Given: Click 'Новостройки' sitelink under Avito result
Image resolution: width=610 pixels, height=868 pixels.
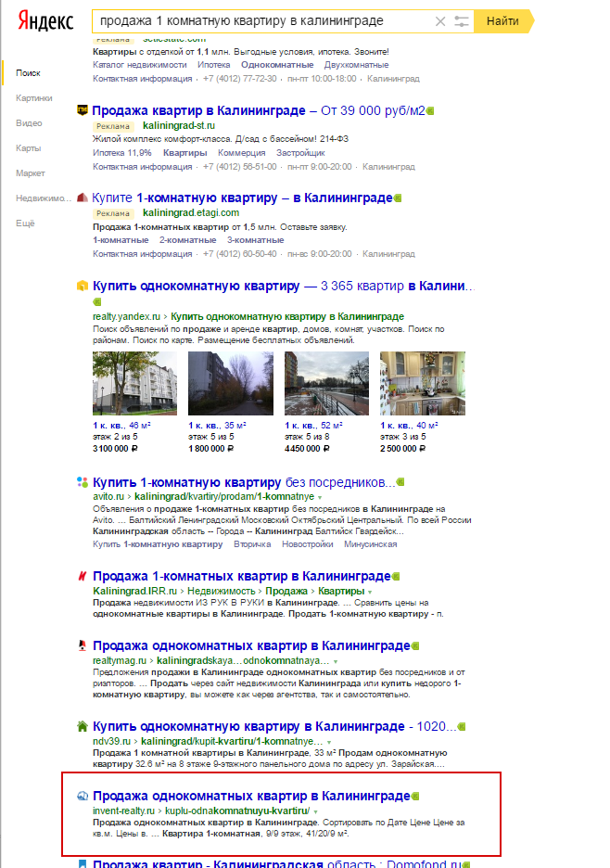Looking at the screenshot, I should click(308, 544).
